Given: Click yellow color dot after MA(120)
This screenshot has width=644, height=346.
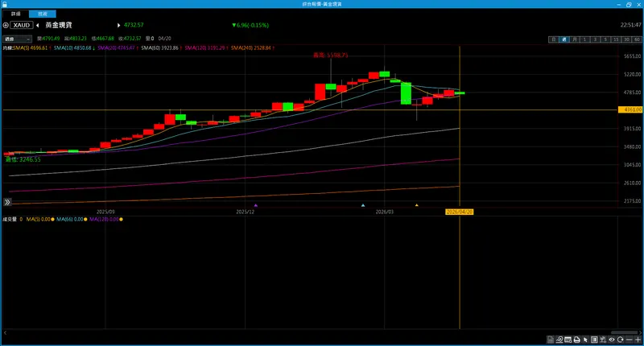Looking at the screenshot, I should tap(121, 219).
